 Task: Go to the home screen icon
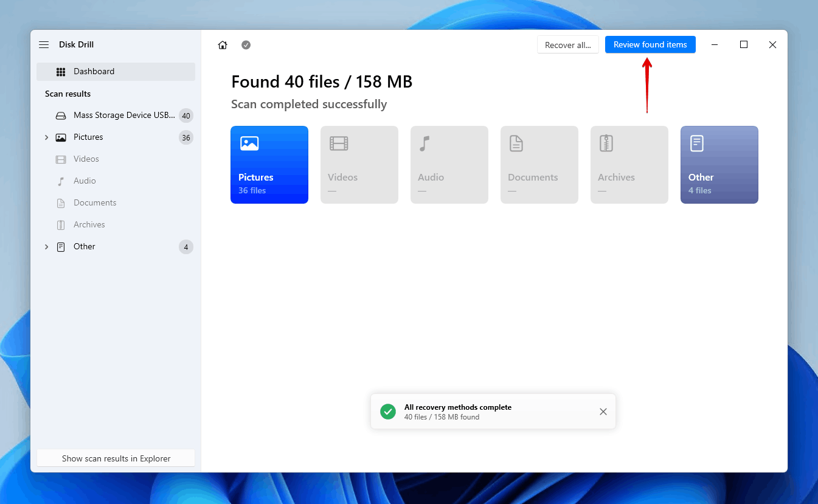pos(223,45)
